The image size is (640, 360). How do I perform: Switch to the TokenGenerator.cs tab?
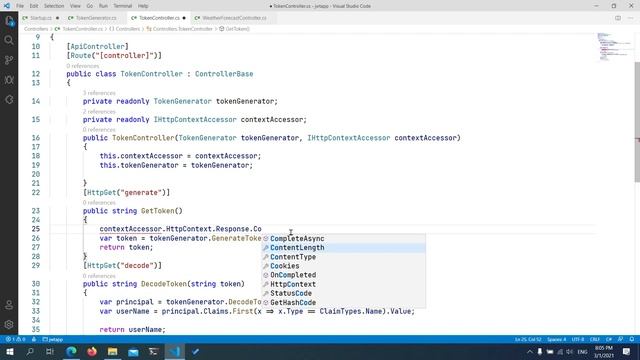(96, 18)
